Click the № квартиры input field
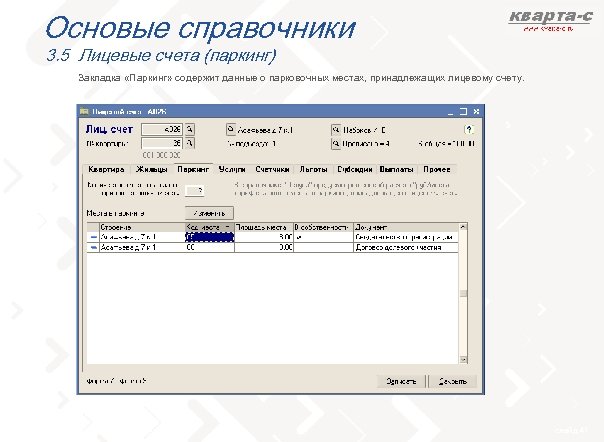The height and width of the screenshot is (442, 604). [x=162, y=143]
